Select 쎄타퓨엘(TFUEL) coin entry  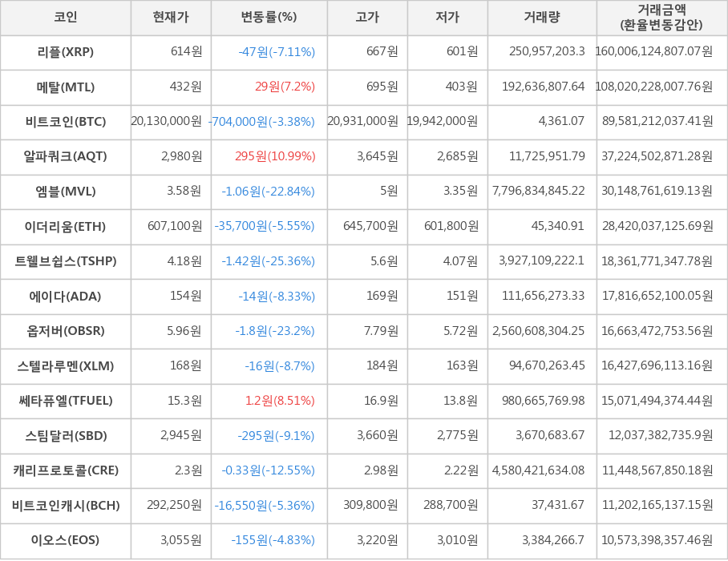(66, 402)
